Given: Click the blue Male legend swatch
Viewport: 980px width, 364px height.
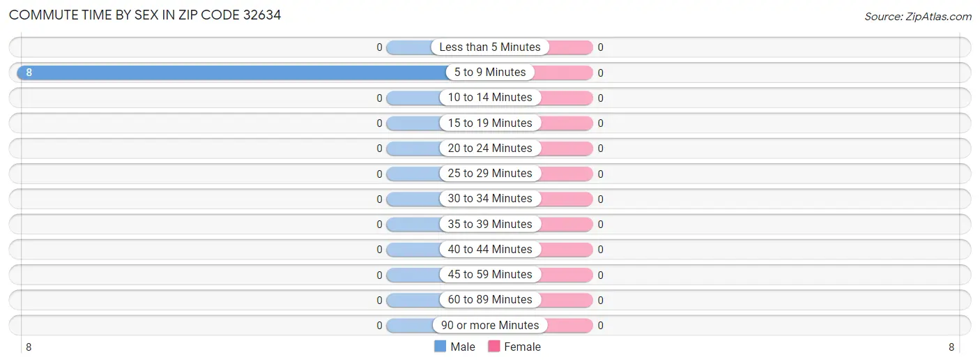Looking at the screenshot, I should coord(440,347).
